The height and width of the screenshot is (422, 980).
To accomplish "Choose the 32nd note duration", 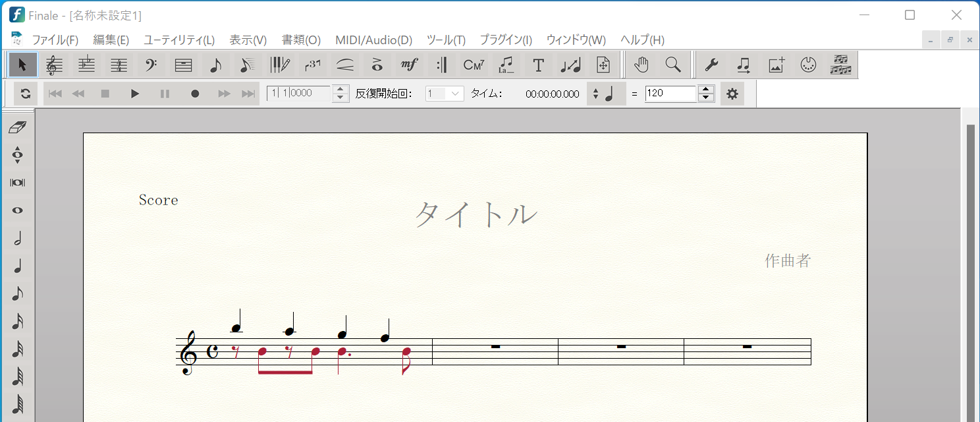I will tap(18, 349).
